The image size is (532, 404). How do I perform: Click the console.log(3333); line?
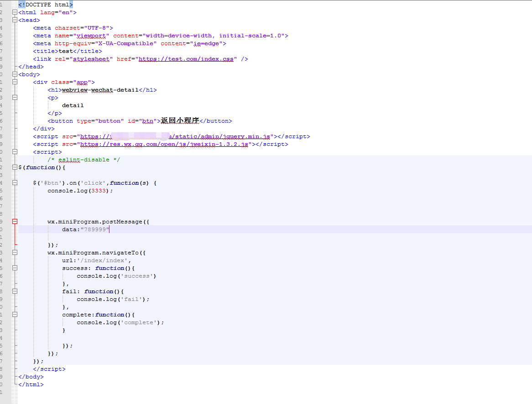point(80,191)
